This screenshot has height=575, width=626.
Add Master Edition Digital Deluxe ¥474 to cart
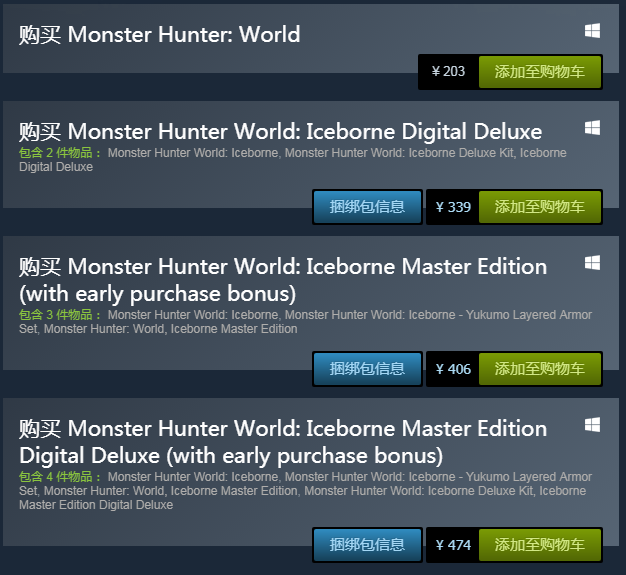point(540,545)
